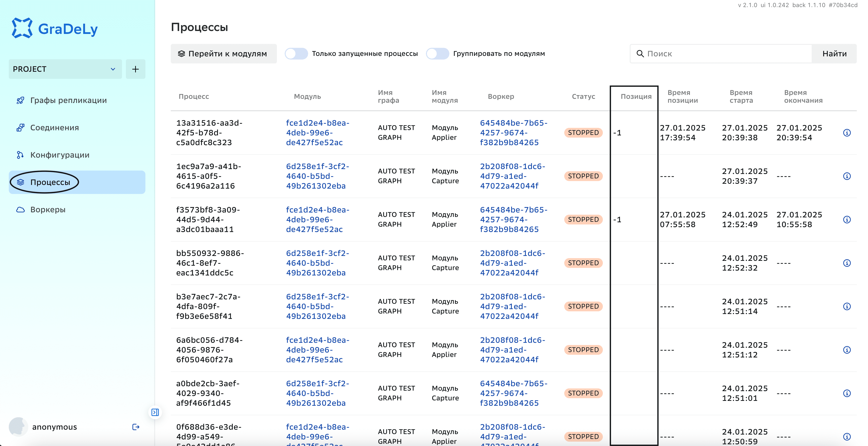Open module link fce1d2e4 in first row
The width and height of the screenshot is (868, 446).
[317, 133]
